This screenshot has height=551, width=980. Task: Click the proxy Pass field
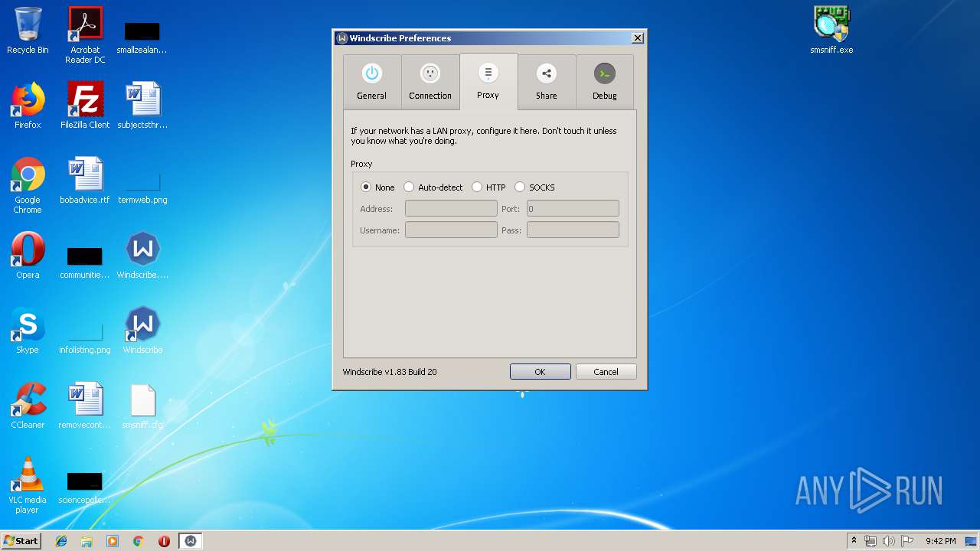pos(573,230)
